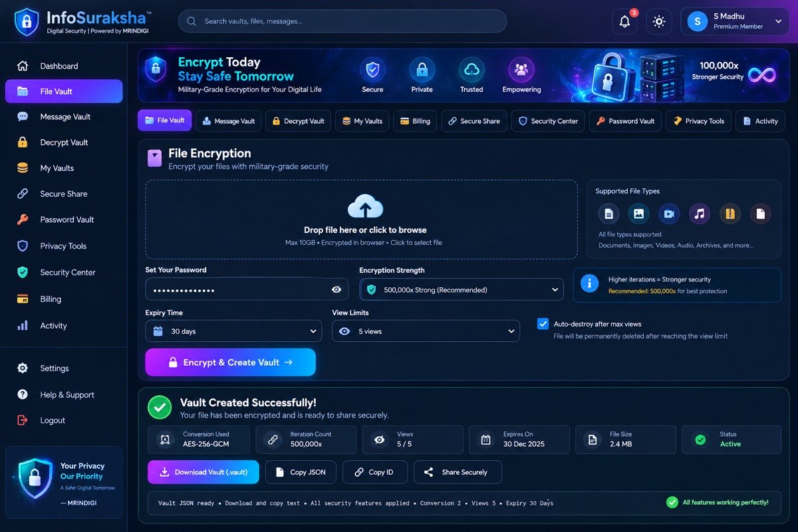The height and width of the screenshot is (532, 798).
Task: Open Help & Support in the sidebar
Action: pyautogui.click(x=64, y=395)
